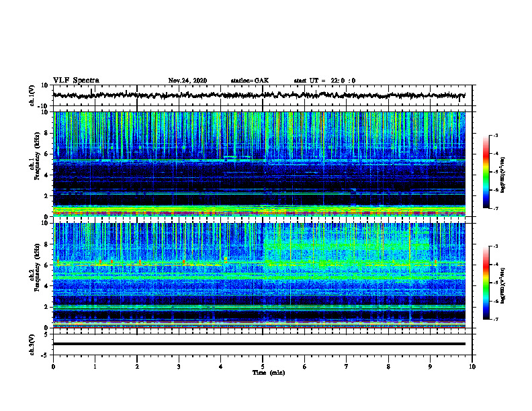Image resolution: width=532 pixels, height=411 pixels.
Task: Click the ch.2 spectrogram color scale bar
Action: click(486, 283)
